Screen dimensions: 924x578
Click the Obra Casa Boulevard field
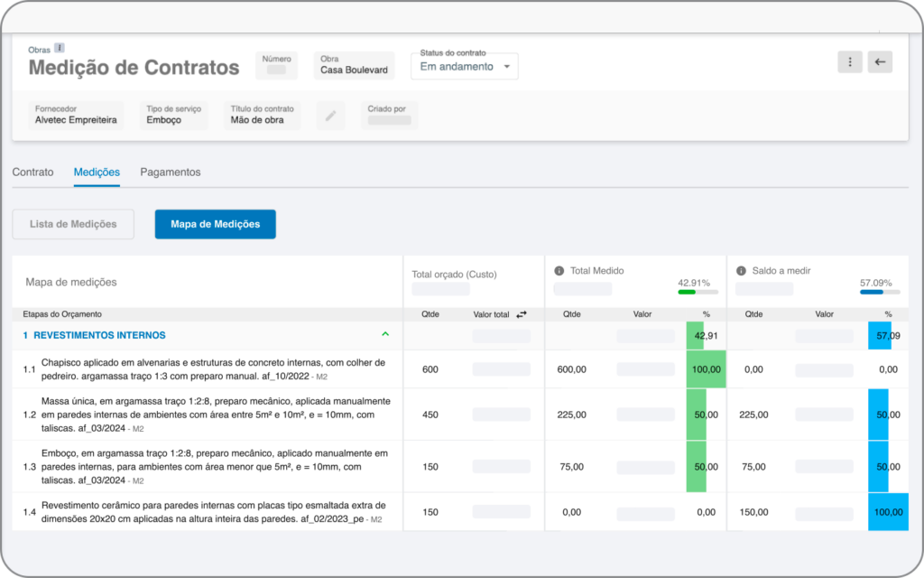(x=354, y=65)
